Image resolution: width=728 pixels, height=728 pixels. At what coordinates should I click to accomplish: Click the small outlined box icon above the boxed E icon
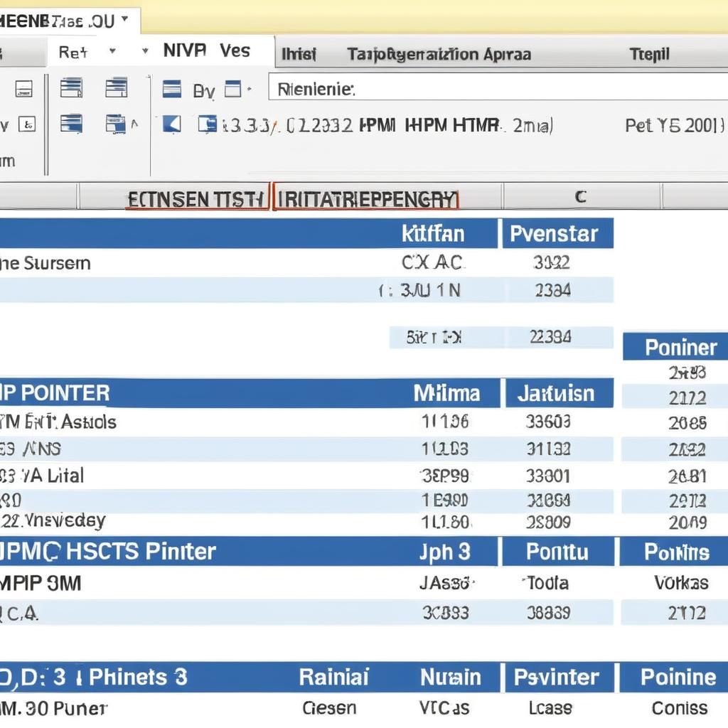[x=23, y=88]
